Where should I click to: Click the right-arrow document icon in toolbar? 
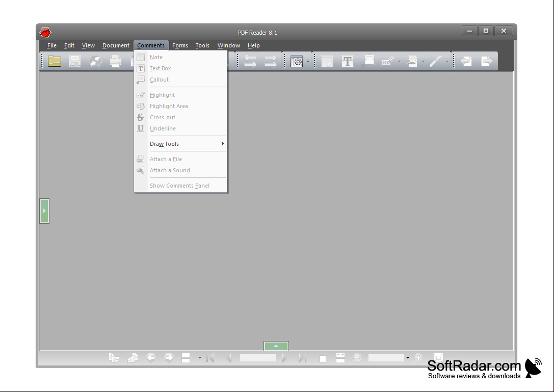pyautogui.click(x=487, y=61)
